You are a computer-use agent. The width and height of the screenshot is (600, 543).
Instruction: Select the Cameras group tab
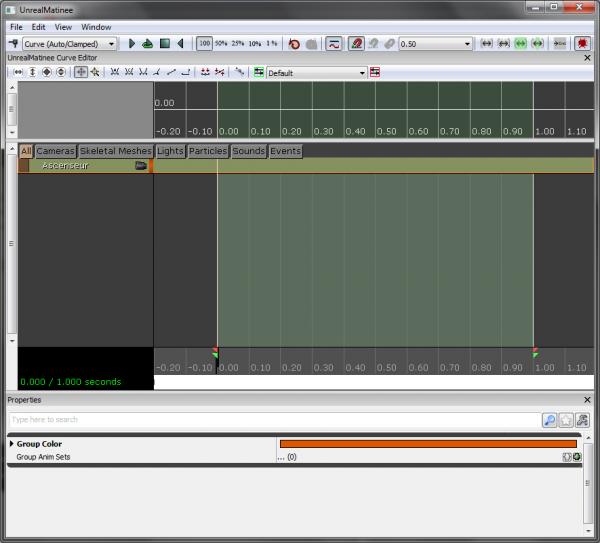point(55,151)
